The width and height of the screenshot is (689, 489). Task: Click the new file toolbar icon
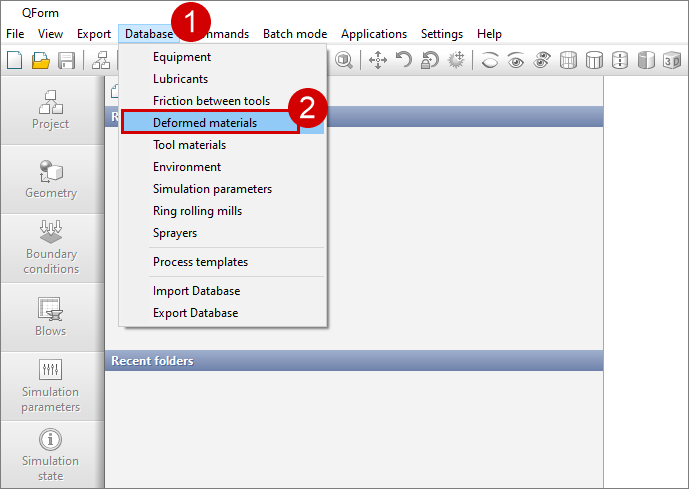[x=15, y=60]
